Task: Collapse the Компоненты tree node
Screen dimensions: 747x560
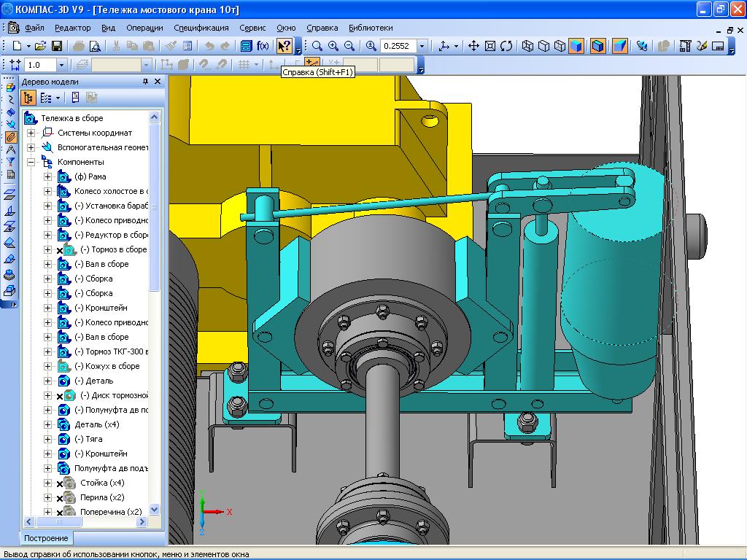Action: [31, 162]
